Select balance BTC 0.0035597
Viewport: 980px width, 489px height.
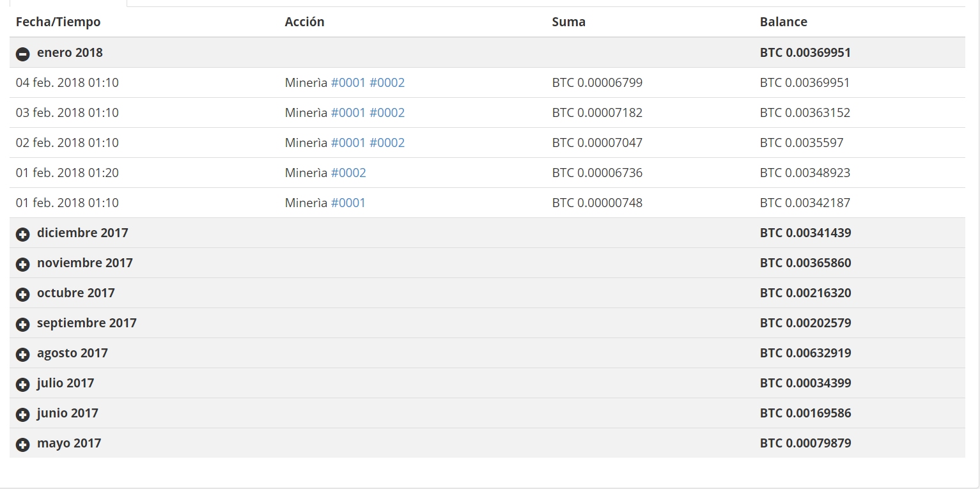coord(802,143)
